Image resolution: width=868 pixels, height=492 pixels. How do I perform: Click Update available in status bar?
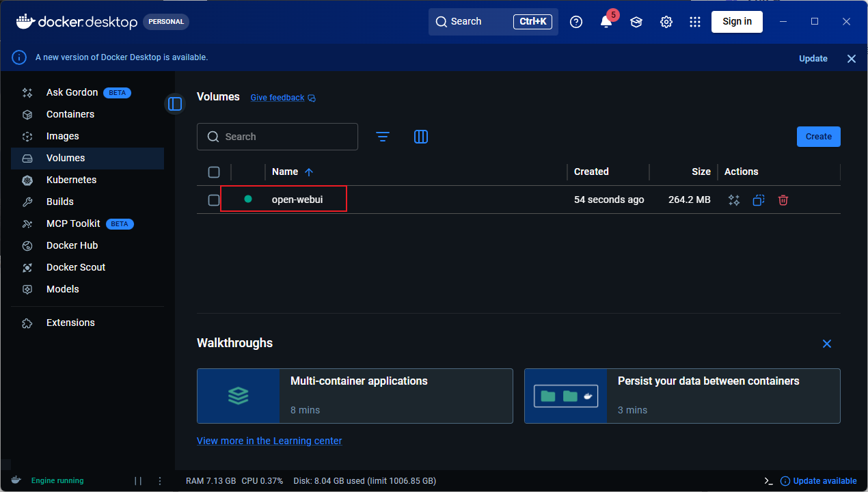(818, 481)
